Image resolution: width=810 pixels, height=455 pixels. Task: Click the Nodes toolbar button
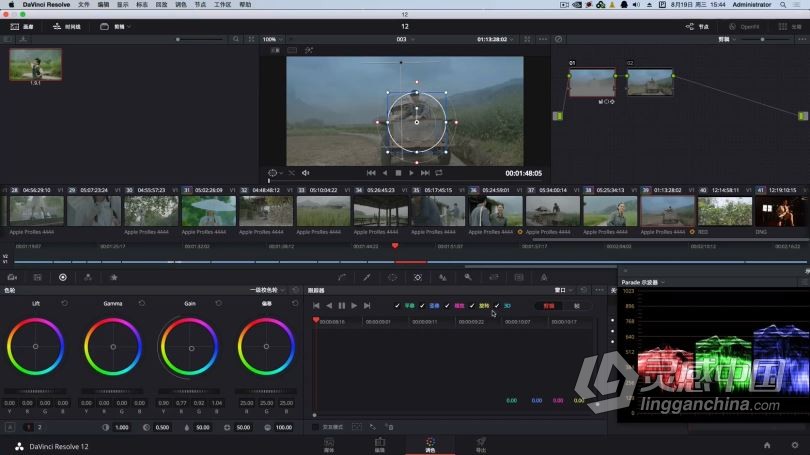pyautogui.click(x=697, y=26)
